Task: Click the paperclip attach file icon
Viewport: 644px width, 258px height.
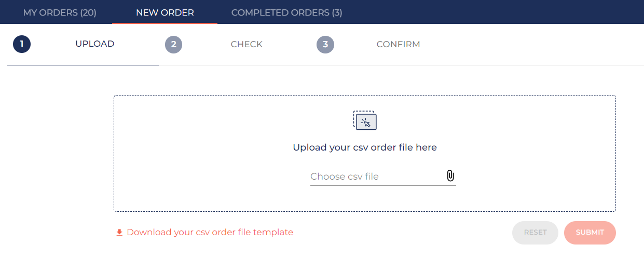Action: coord(450,176)
